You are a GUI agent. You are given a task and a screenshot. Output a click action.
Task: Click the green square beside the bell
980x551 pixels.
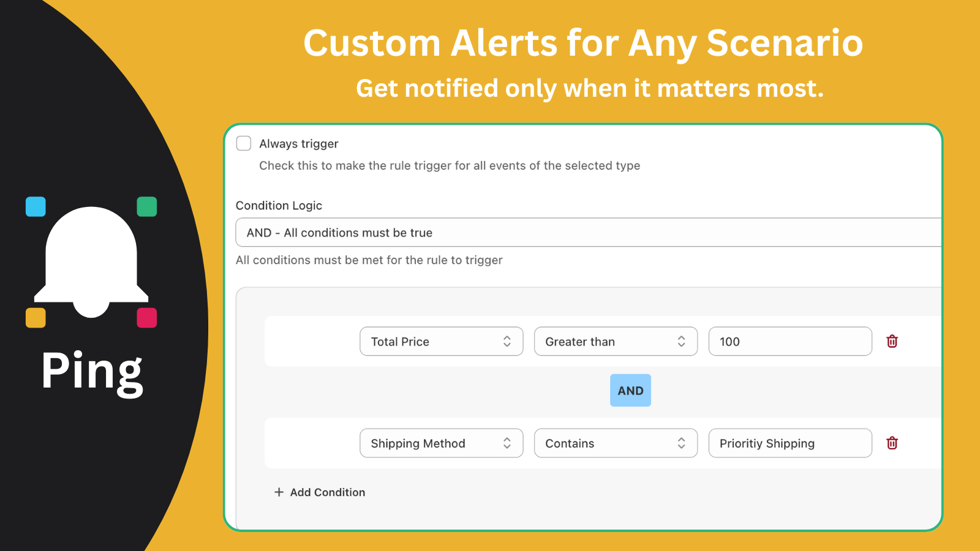coord(146,206)
